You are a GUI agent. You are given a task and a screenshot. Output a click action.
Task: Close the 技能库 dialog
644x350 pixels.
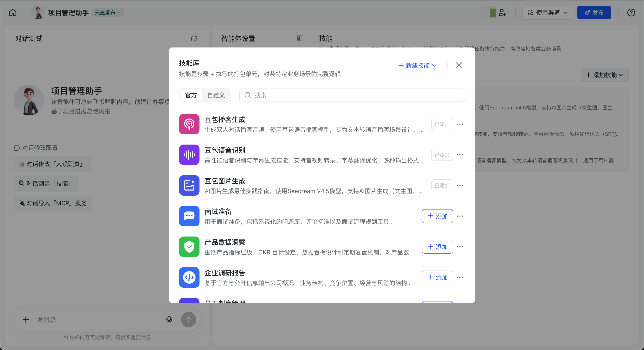[459, 65]
